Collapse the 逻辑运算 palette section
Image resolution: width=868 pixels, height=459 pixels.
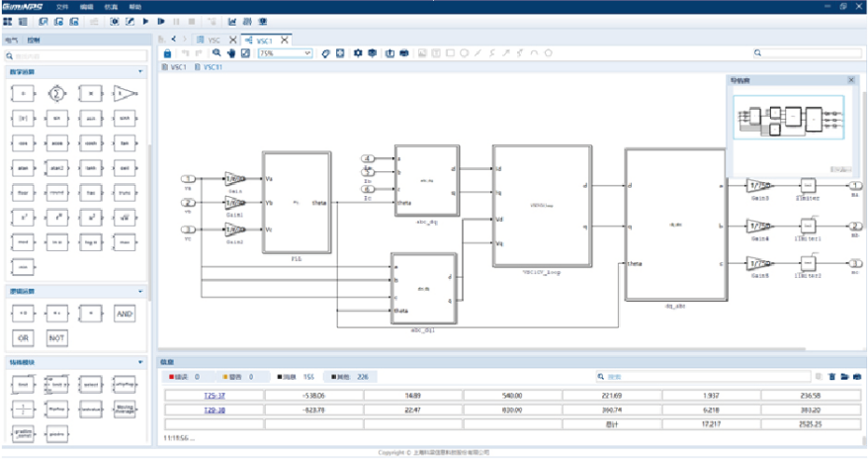click(x=140, y=292)
